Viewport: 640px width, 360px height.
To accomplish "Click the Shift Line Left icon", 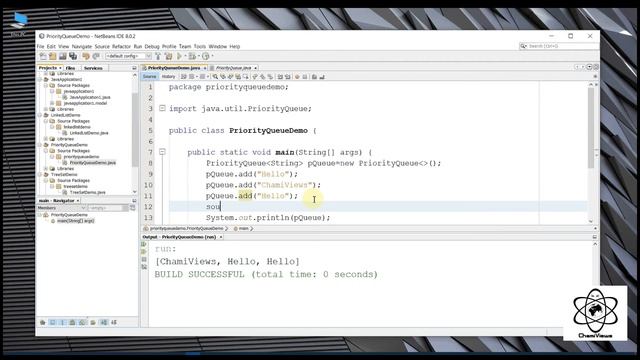I will pos(280,76).
